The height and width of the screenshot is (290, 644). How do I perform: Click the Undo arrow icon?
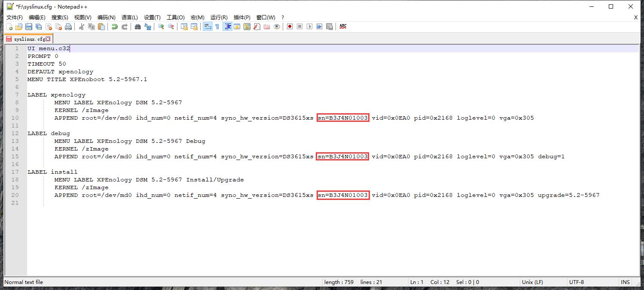114,27
